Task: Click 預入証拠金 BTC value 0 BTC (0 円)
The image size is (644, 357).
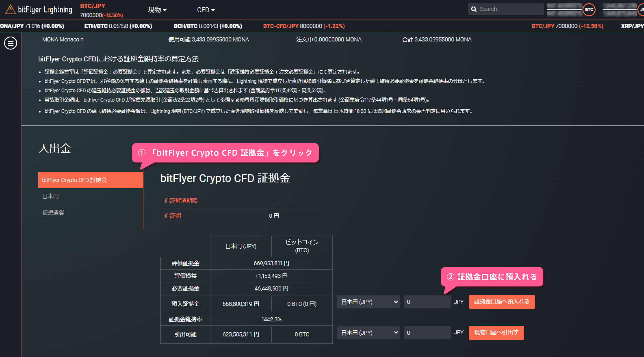Action: click(x=302, y=304)
